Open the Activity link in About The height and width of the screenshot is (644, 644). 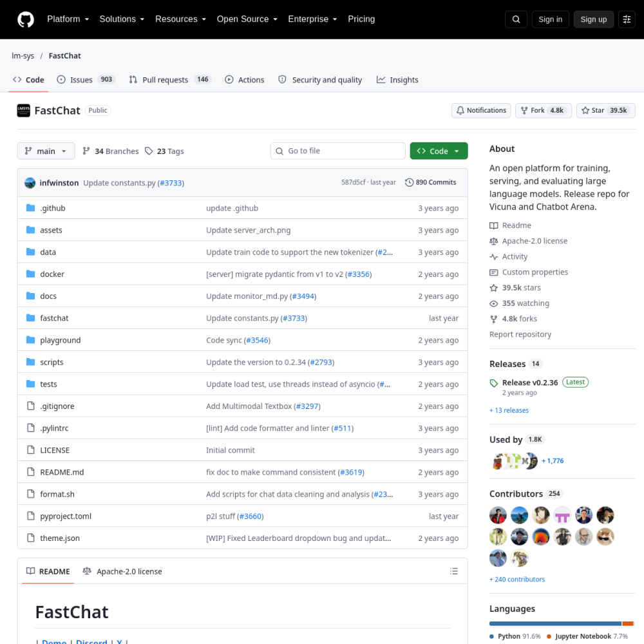coord(509,257)
